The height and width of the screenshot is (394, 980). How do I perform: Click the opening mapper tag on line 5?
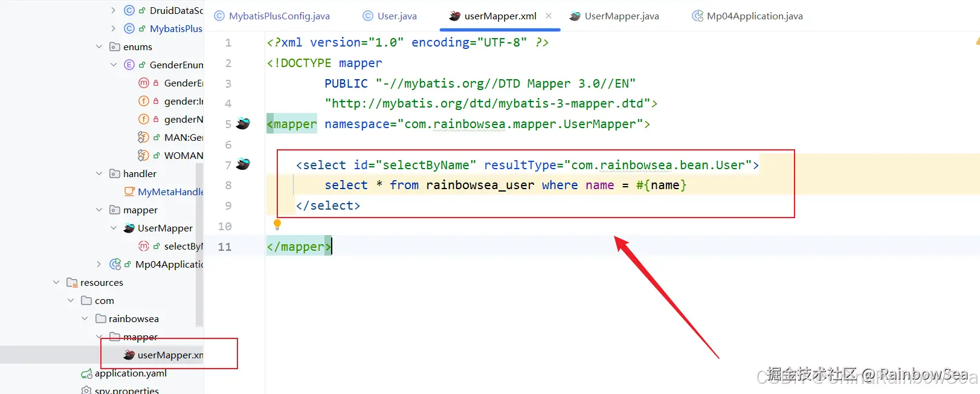(292, 124)
